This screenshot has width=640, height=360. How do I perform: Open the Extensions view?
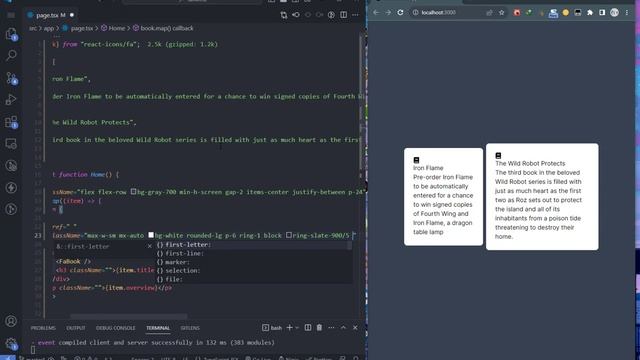pos(11,122)
